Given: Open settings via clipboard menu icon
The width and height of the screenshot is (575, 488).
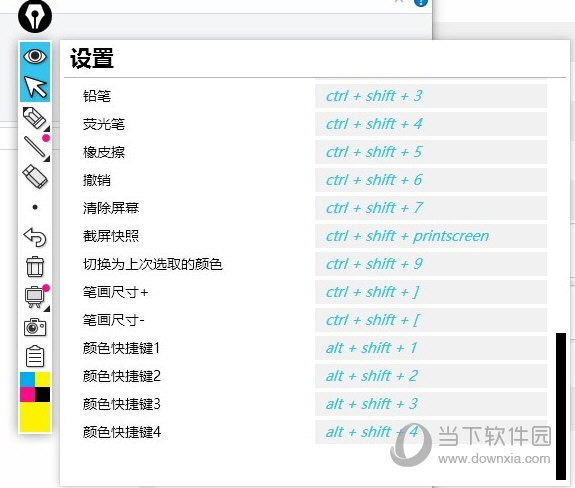Looking at the screenshot, I should [x=35, y=356].
